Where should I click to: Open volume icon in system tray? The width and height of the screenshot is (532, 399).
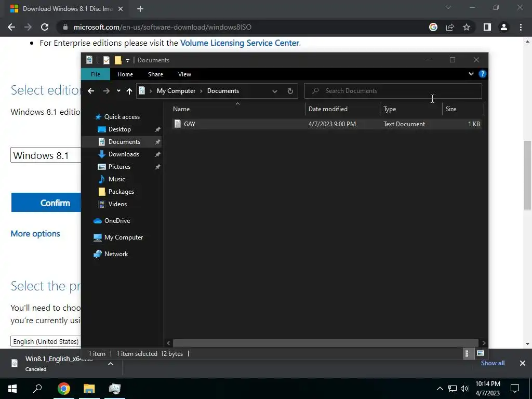point(464,389)
